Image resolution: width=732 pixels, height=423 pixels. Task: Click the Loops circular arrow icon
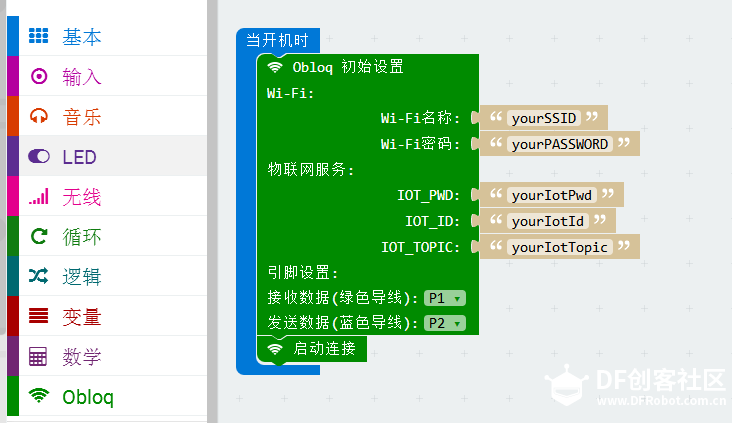pyautogui.click(x=39, y=237)
